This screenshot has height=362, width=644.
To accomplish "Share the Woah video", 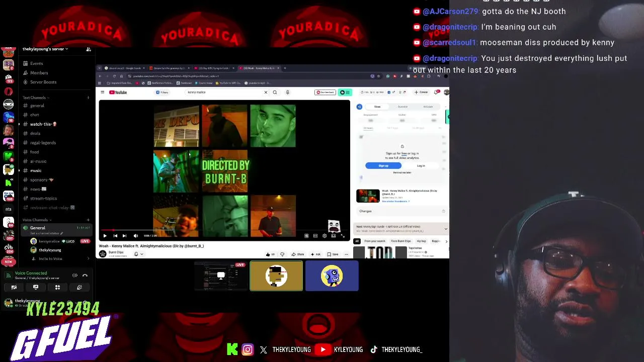I will tap(298, 254).
